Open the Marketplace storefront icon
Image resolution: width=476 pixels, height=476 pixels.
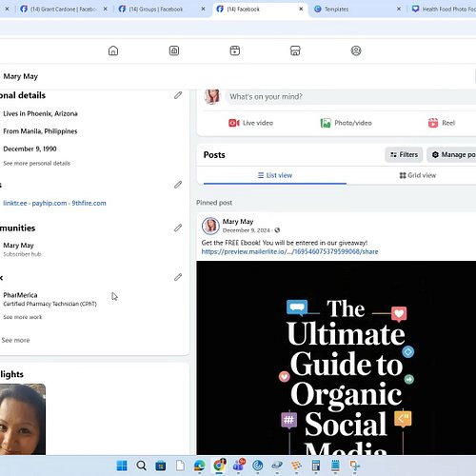(x=295, y=50)
